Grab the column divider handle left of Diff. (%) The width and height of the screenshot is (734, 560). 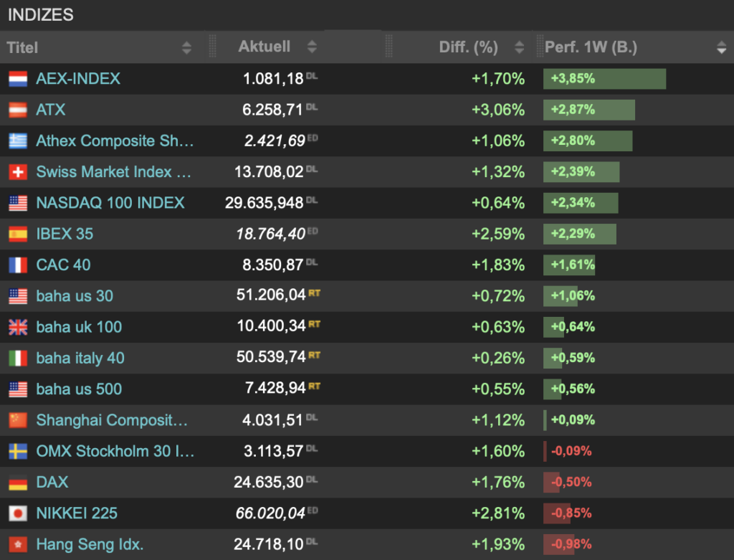pos(389,47)
